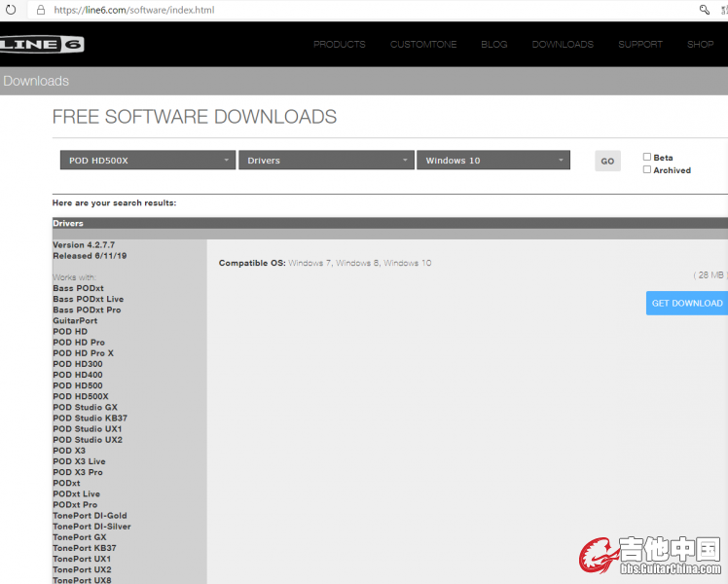Open the Windows 10 OS dropdown

pyautogui.click(x=492, y=161)
